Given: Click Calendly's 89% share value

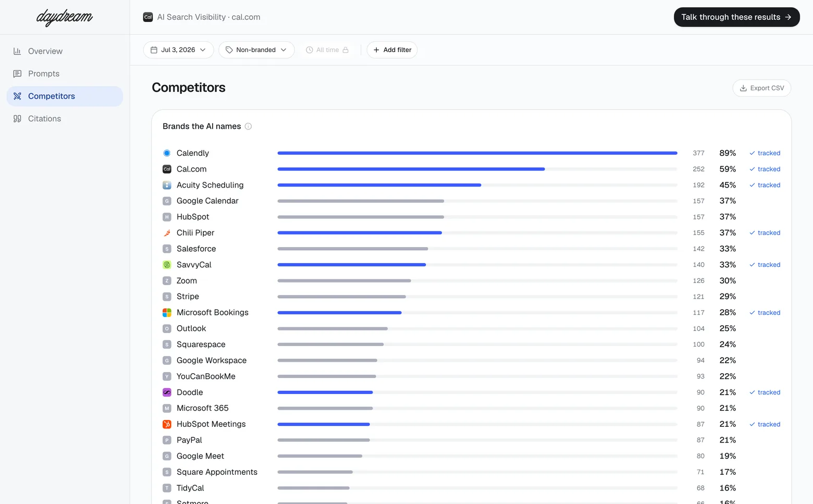Looking at the screenshot, I should coord(728,153).
